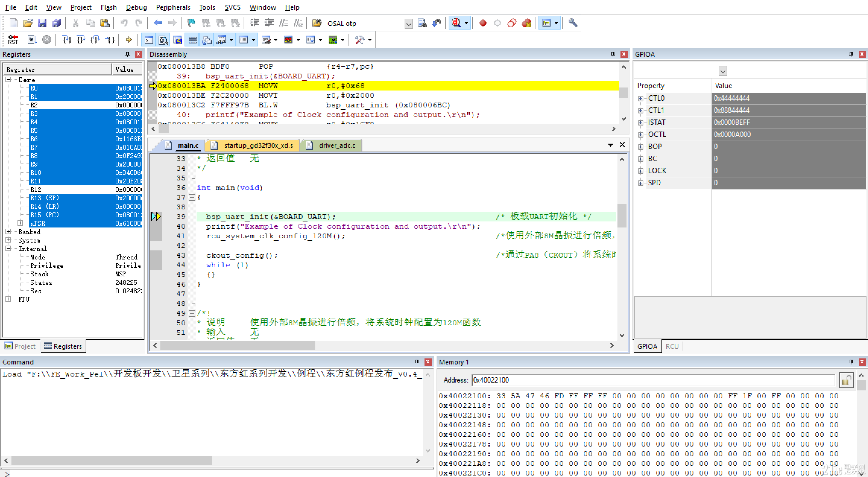This screenshot has height=477, width=868.
Task: Click the Memory 1 address field
Action: pyautogui.click(x=653, y=380)
